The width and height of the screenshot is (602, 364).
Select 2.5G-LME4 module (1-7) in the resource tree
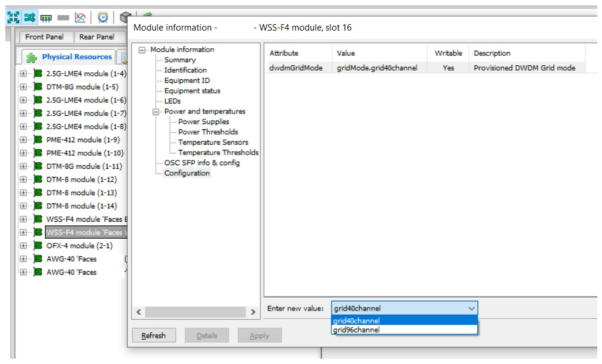tap(86, 113)
